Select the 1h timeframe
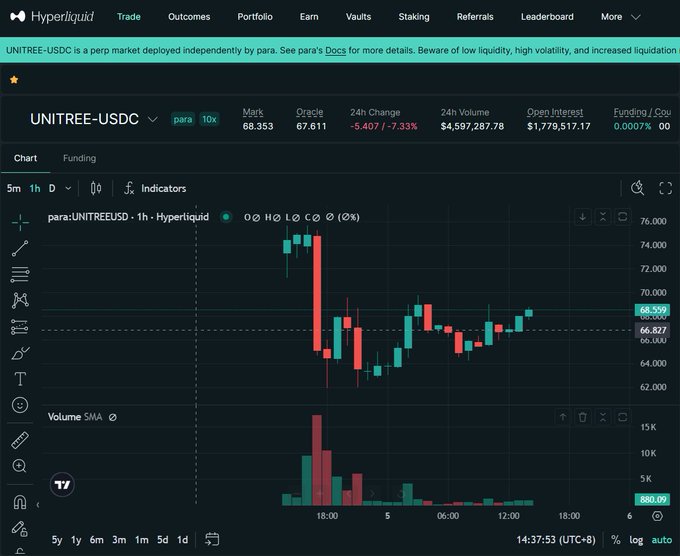This screenshot has width=680, height=556. [35, 188]
